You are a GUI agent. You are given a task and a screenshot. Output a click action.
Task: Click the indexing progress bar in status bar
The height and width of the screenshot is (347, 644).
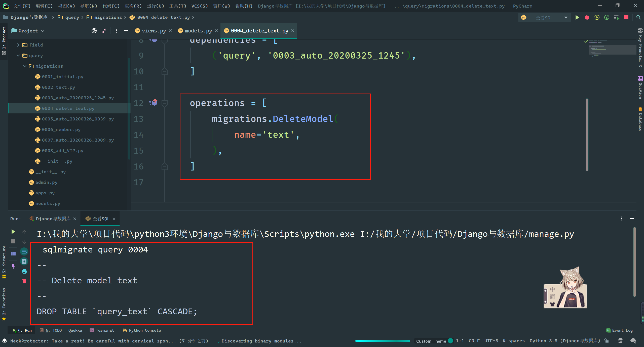point(382,341)
